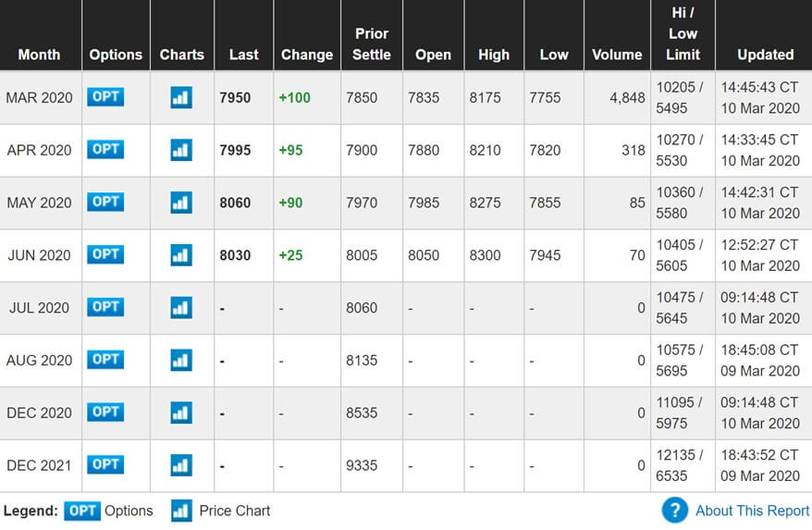This screenshot has height=530, width=812.
Task: Open price chart for AUG 2020
Action: tap(181, 361)
